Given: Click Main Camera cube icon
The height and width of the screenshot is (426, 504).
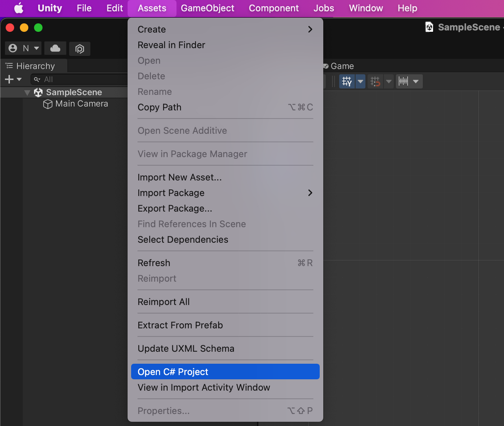Looking at the screenshot, I should (48, 104).
